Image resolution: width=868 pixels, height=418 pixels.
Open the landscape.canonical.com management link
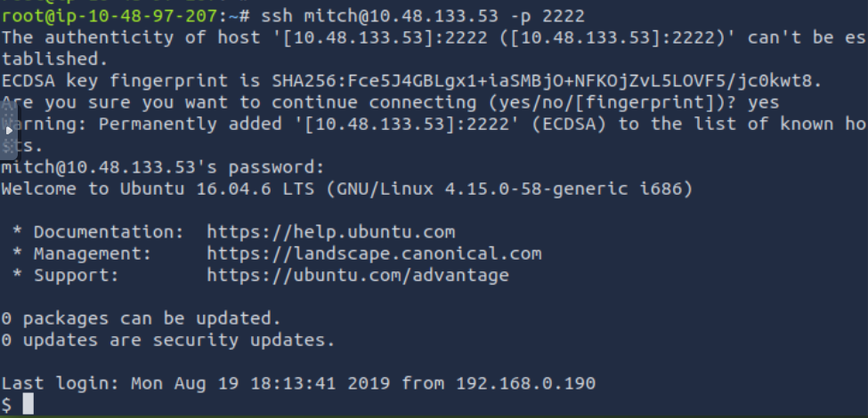374,253
